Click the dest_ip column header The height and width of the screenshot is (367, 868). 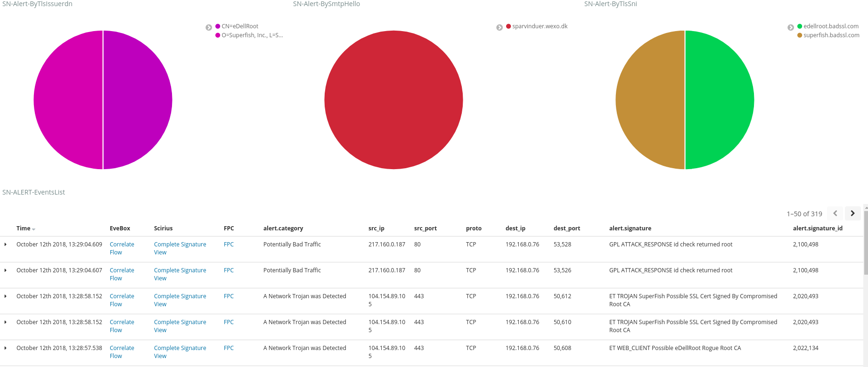[516, 228]
